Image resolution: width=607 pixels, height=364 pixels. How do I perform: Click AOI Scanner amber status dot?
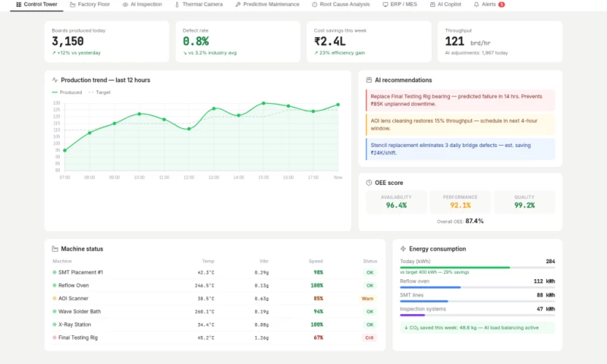tap(55, 298)
